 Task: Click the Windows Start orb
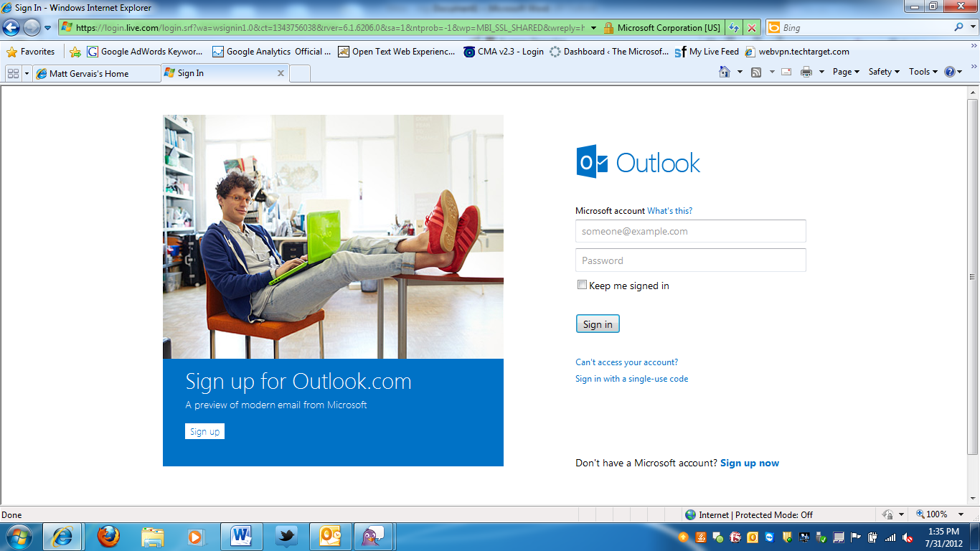pos(19,537)
